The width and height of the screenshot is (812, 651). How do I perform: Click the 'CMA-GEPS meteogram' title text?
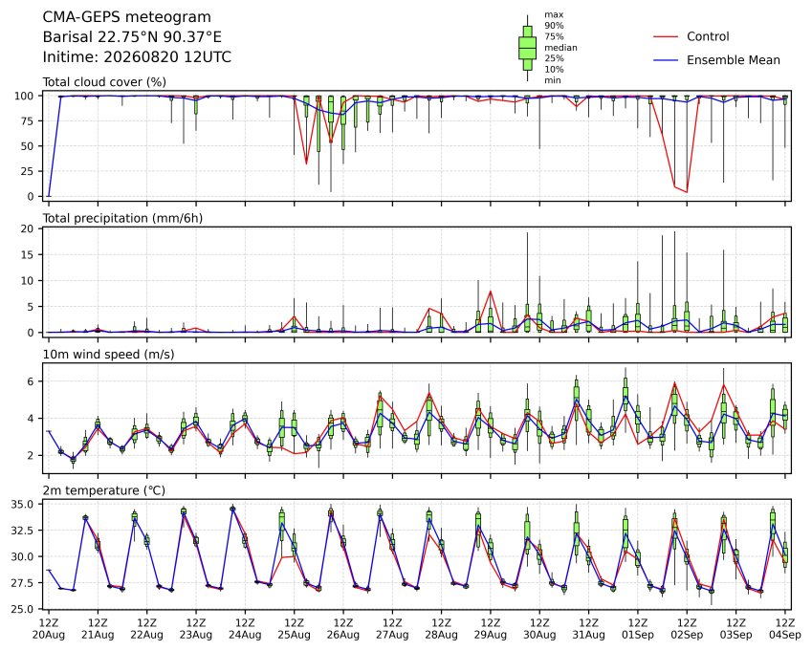(127, 17)
